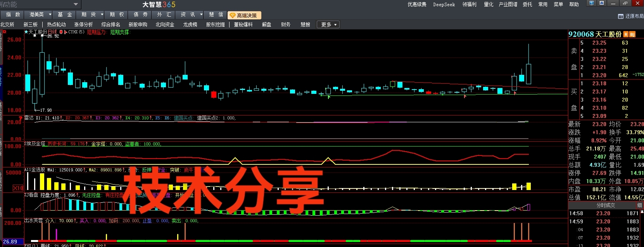Click the 920068 天工股份 stock title
This screenshot has width=644, height=247.
595,34
